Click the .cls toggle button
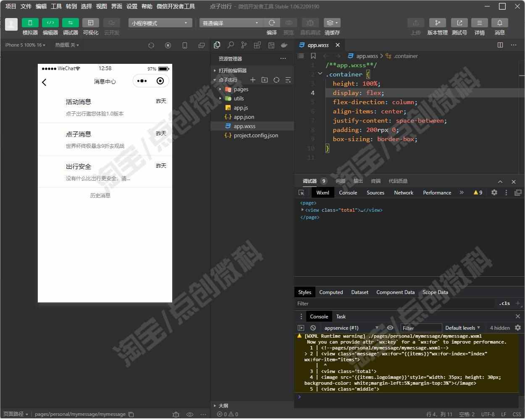Image resolution: width=525 pixels, height=420 pixels. pos(505,303)
